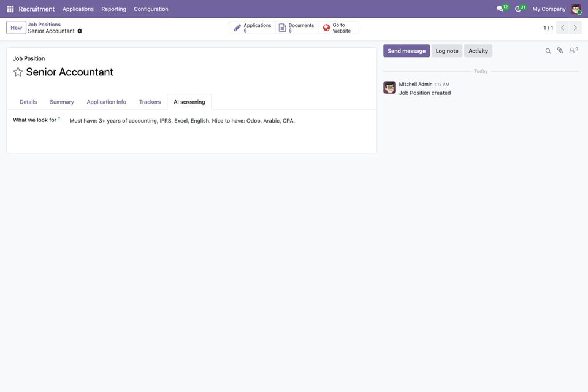
Task: Click Mitchell Admin's avatar in chatter
Action: pyautogui.click(x=389, y=87)
